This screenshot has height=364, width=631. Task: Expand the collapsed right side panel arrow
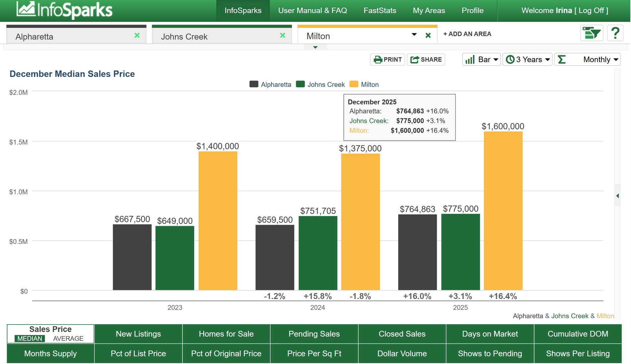tap(617, 196)
